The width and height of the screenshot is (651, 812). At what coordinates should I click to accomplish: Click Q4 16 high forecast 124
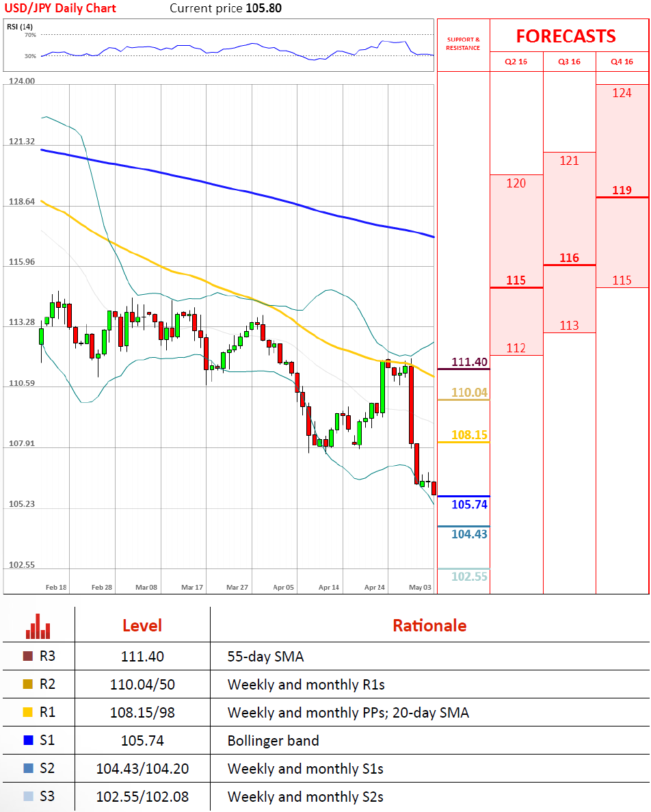pos(622,93)
